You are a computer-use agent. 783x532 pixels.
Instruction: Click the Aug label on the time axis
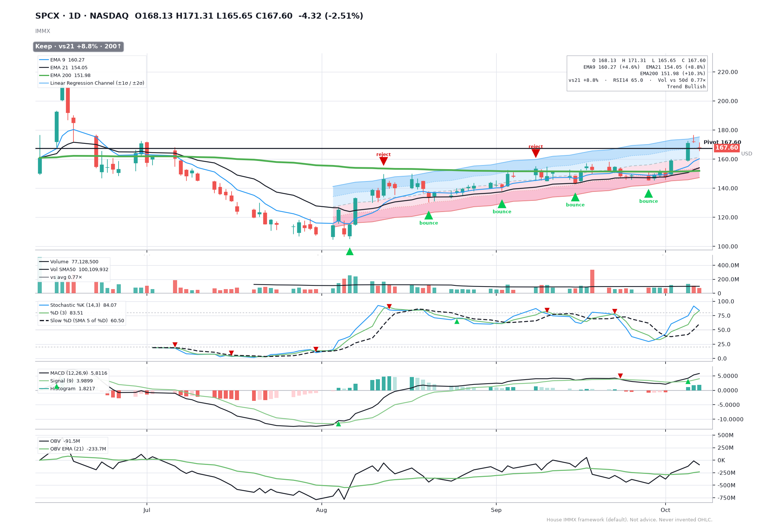pos(321,510)
